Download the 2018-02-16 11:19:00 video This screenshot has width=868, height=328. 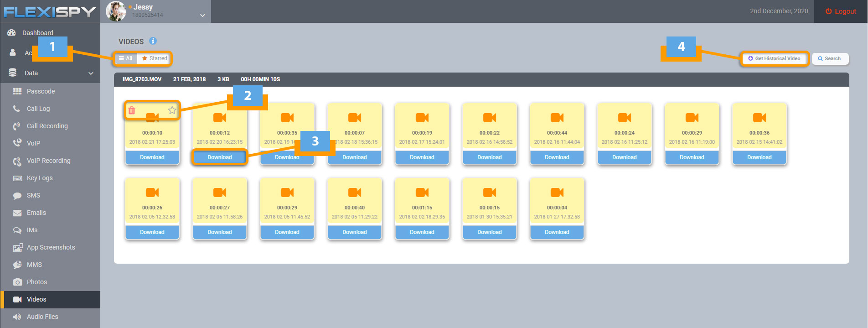pyautogui.click(x=692, y=157)
